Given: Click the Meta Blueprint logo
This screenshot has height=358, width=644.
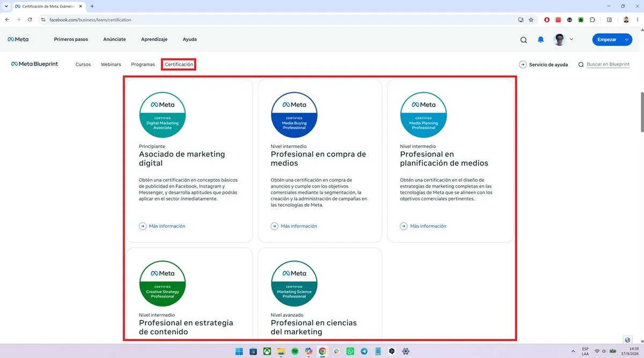Looking at the screenshot, I should point(34,64).
